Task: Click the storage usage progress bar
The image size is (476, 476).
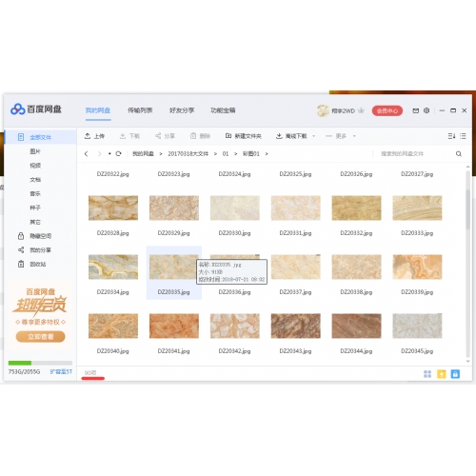Action: click(x=40, y=363)
